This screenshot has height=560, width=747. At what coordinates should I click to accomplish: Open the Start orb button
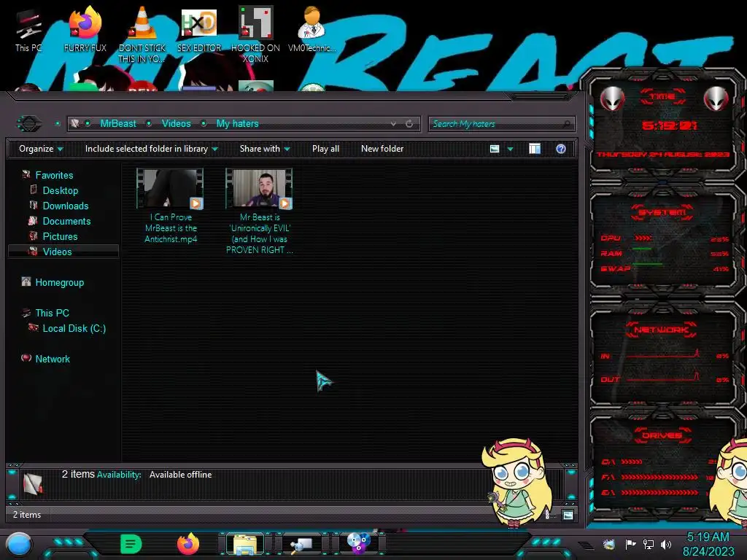point(19,544)
